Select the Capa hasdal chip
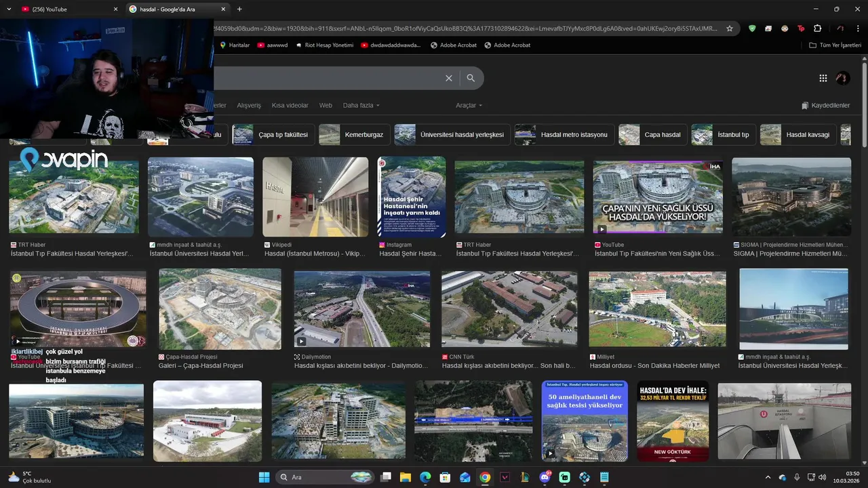The width and height of the screenshot is (868, 488). [652, 134]
